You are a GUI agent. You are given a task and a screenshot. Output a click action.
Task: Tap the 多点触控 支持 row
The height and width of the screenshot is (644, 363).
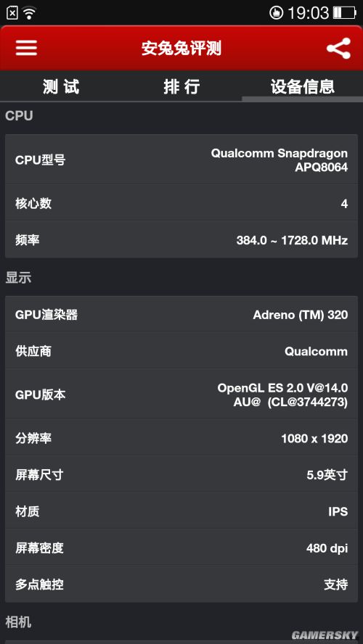click(x=181, y=584)
